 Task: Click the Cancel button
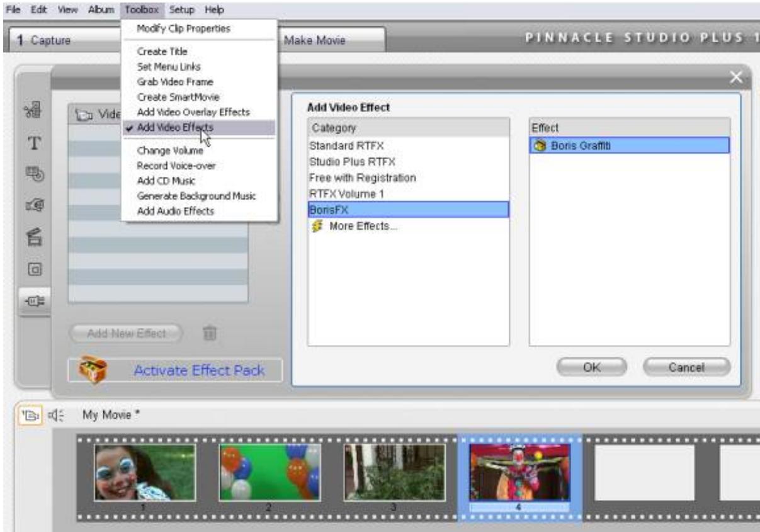click(686, 367)
